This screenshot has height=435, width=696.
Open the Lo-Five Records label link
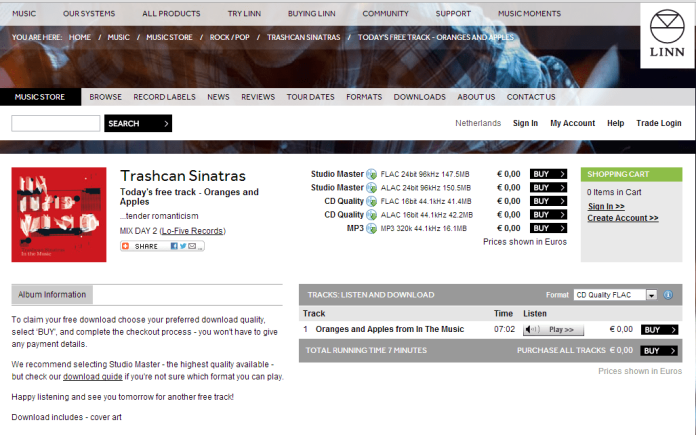point(192,231)
